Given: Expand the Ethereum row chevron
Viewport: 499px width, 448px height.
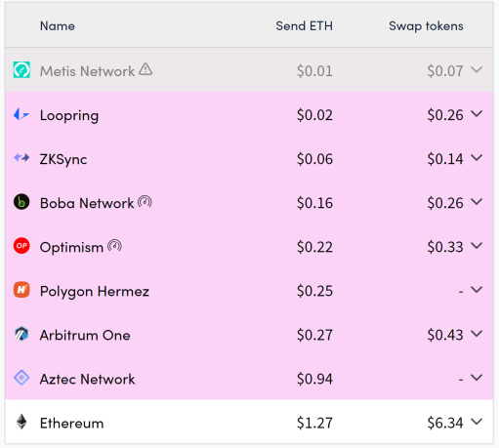Looking at the screenshot, I should (x=477, y=422).
